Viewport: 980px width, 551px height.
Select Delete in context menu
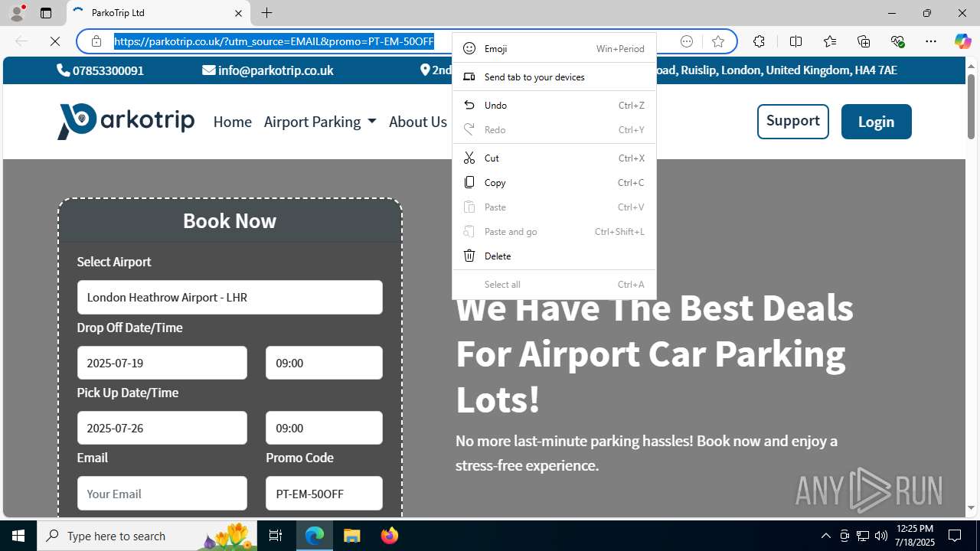point(554,256)
